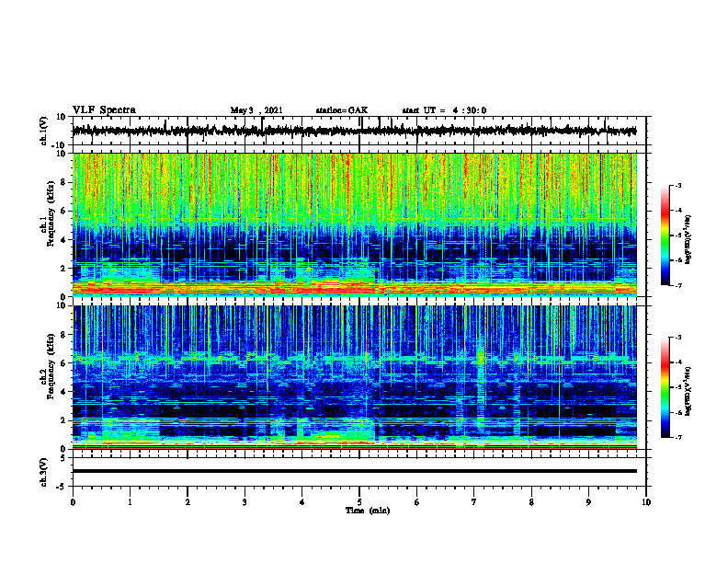Click time-axis tick label "4" below ch.3
The image size is (728, 563).
click(302, 502)
